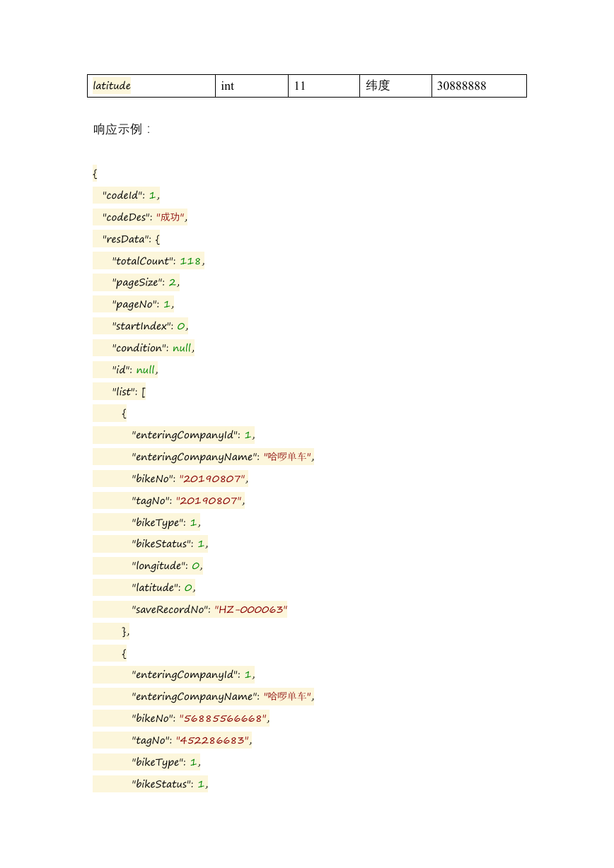This screenshot has height=868, width=614.
Task: Select the int type cell
Action: coord(252,86)
